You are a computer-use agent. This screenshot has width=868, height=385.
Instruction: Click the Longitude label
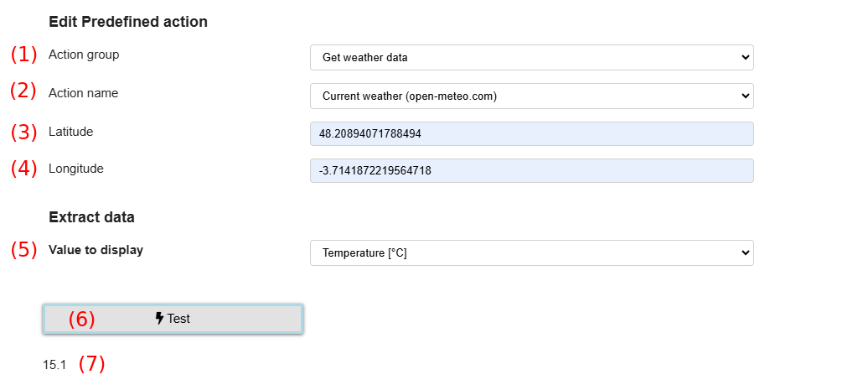tap(76, 169)
